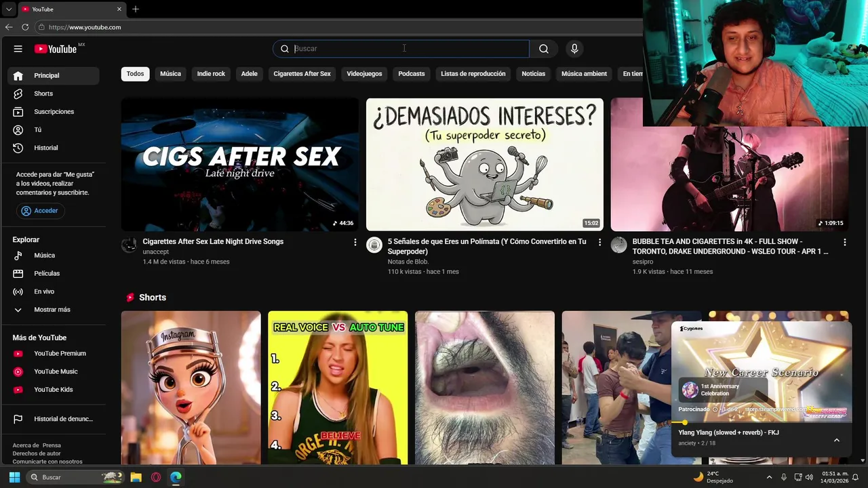Open Historial de denuncias flag item

[53, 419]
